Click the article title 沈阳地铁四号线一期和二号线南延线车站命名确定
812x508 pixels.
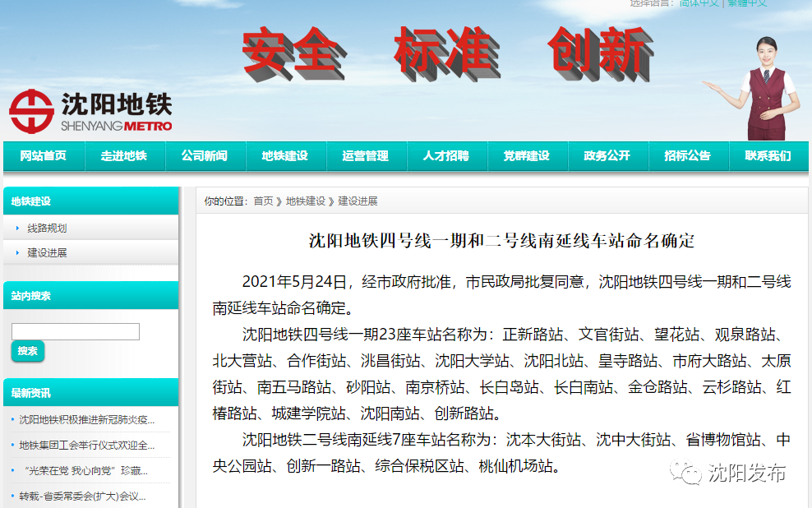point(502,241)
